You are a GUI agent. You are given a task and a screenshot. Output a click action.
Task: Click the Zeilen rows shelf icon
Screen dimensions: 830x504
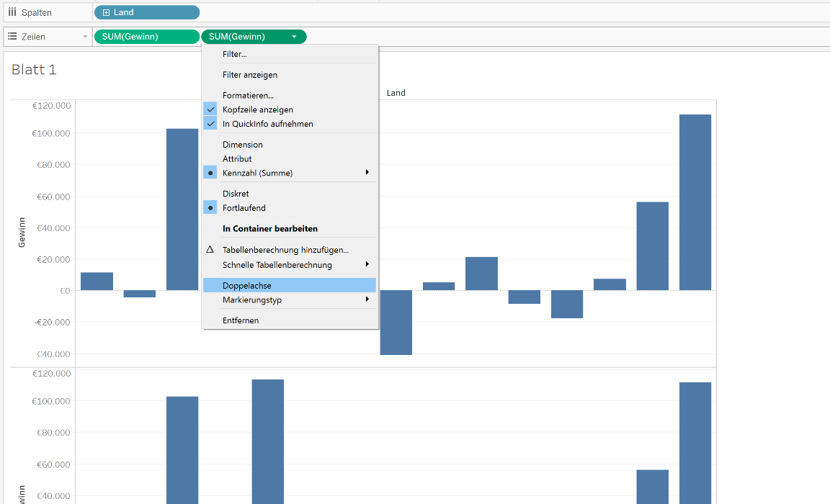(x=12, y=37)
